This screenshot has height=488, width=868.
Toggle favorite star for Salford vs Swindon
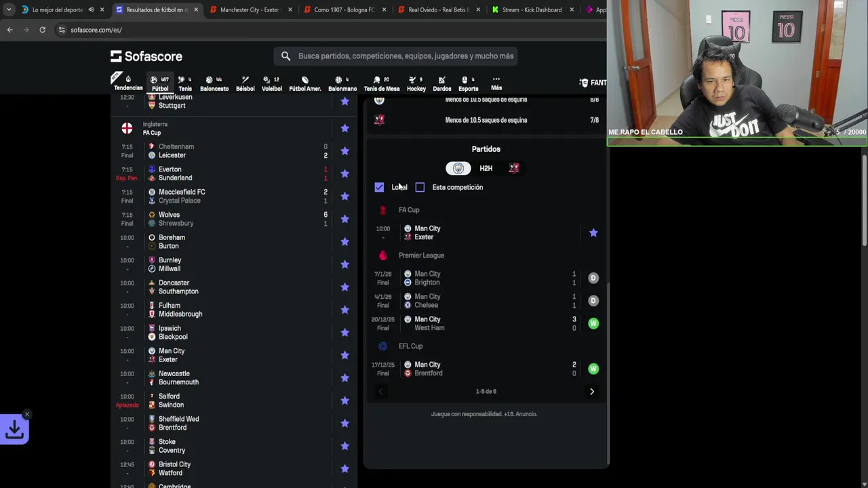coord(344,401)
